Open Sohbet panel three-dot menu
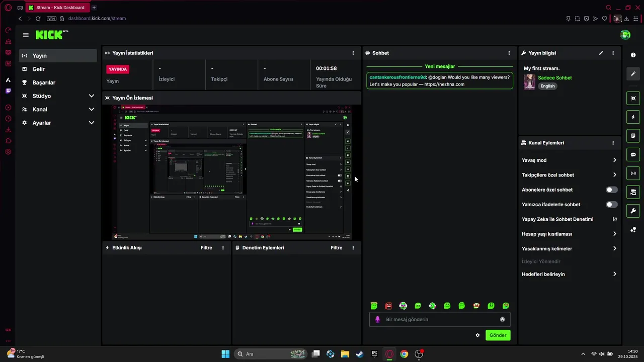Screen dimensions: 644x362 509,53
